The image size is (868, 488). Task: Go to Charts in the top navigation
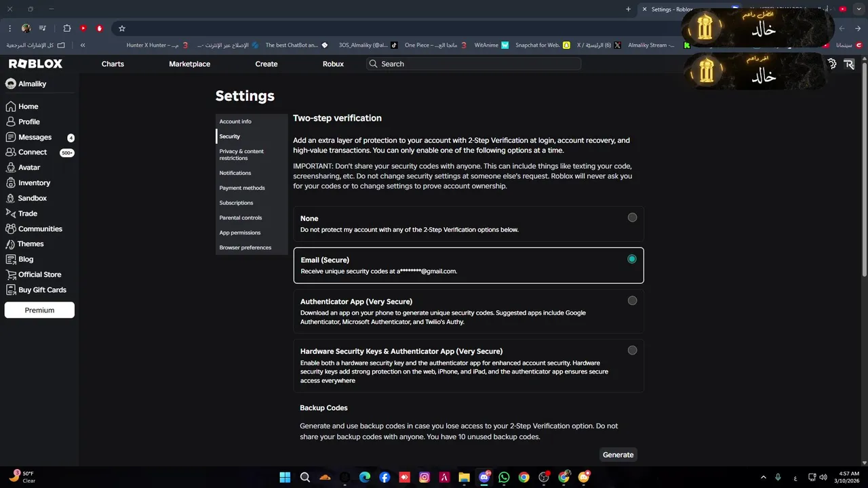point(113,64)
